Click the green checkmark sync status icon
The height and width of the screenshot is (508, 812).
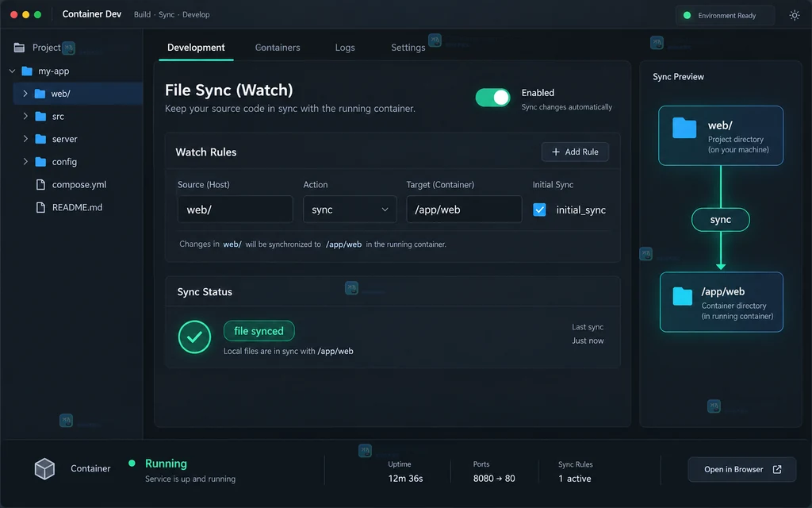(x=195, y=337)
